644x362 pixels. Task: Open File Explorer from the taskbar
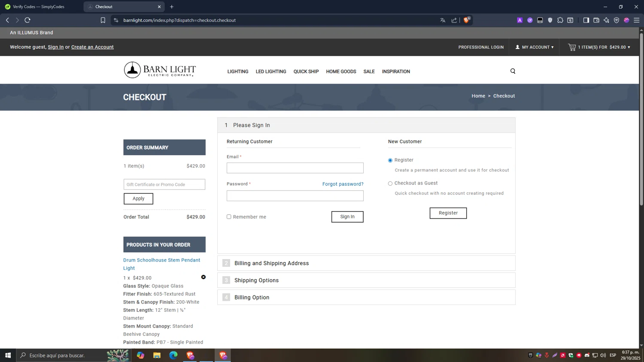157,355
